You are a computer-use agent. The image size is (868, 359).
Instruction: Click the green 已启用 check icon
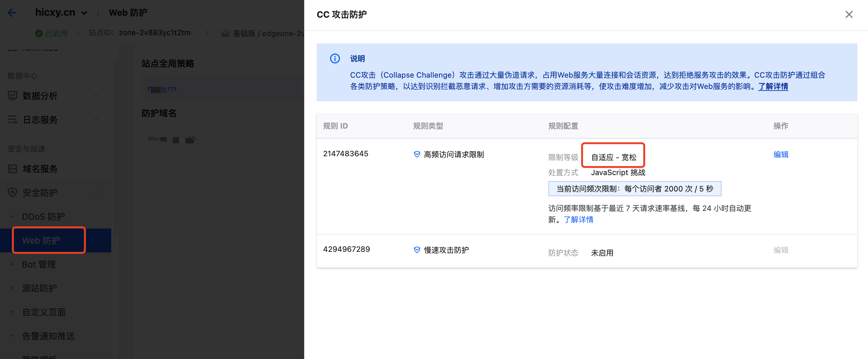tap(39, 33)
